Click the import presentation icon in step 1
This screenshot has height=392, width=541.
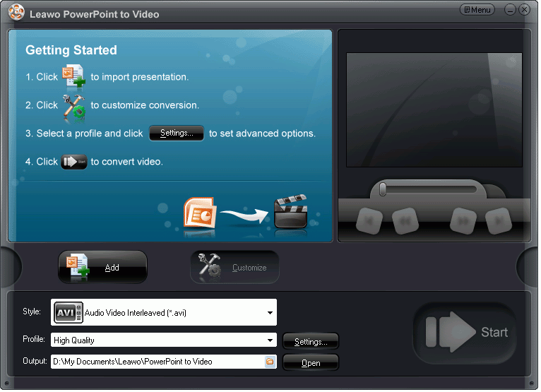point(73,76)
